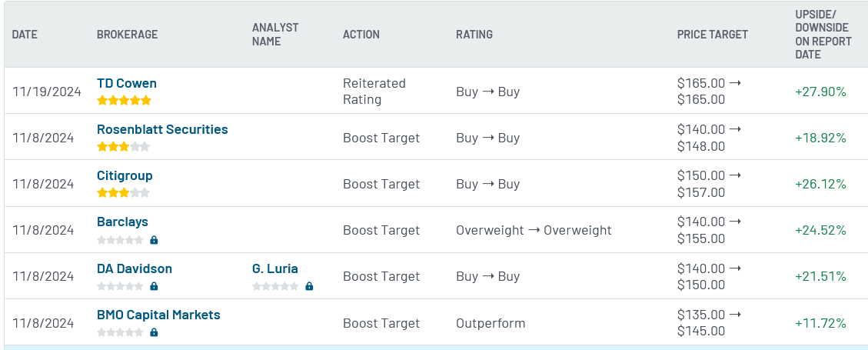Click the grey stars under BMO Capital Markets
868x350 pixels.
click(120, 332)
